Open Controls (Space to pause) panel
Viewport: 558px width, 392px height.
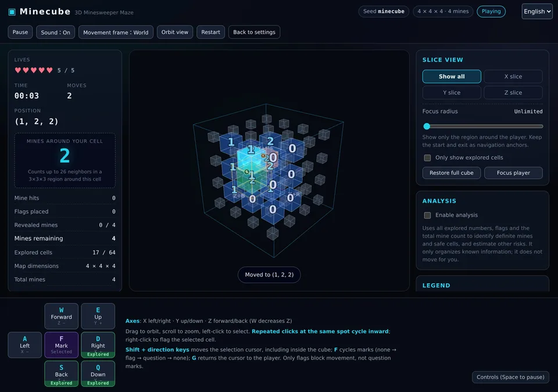pos(510,377)
